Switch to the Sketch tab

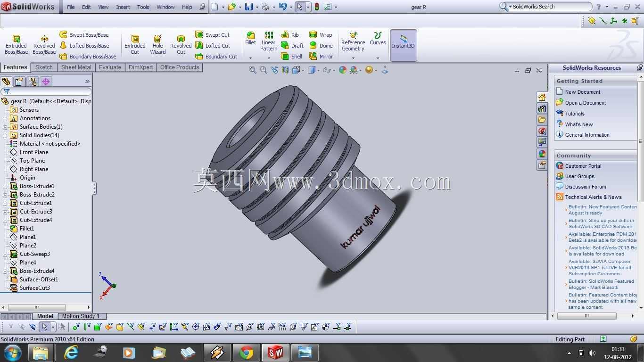tap(44, 67)
